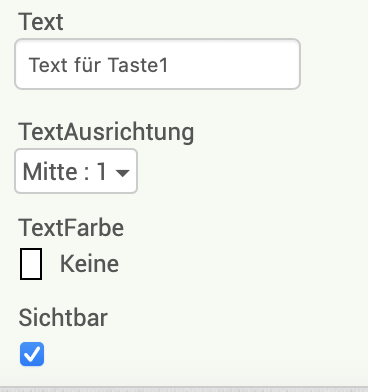Select the TextAusrichtung property label
Image resolution: width=368 pixels, height=392 pixels.
coord(106,132)
